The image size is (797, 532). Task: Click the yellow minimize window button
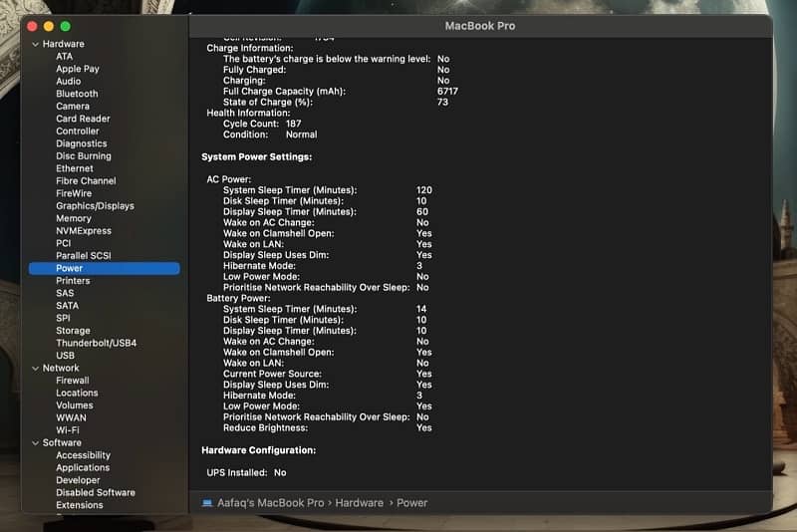(49, 26)
